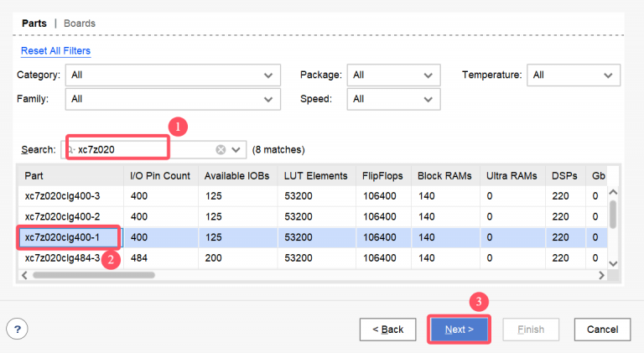The height and width of the screenshot is (353, 644).
Task: Select part xc7z020clg400-1 row
Action: coord(69,237)
